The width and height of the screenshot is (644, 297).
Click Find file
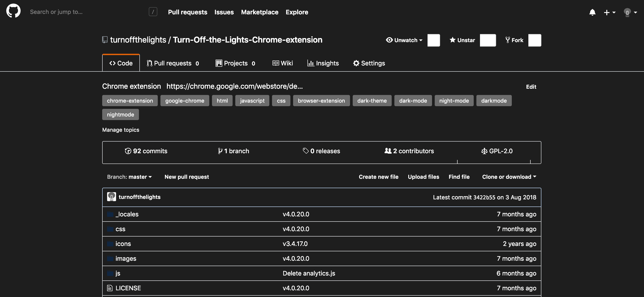(x=459, y=176)
